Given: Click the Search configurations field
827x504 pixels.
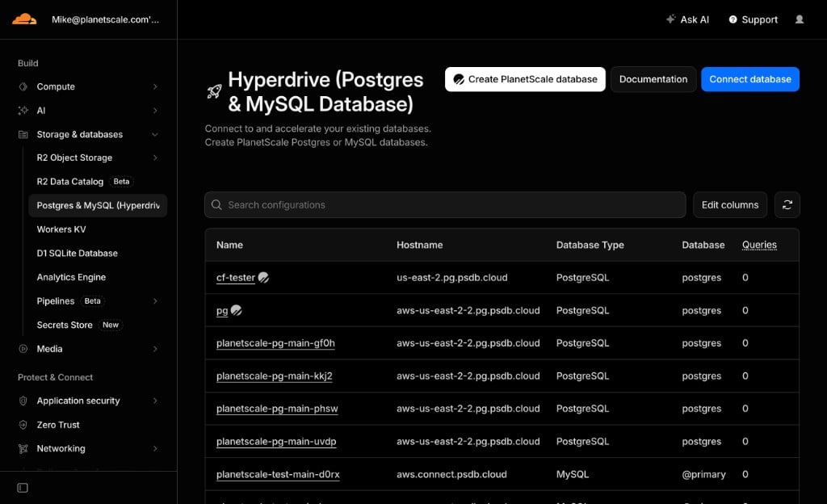Looking at the screenshot, I should (445, 204).
